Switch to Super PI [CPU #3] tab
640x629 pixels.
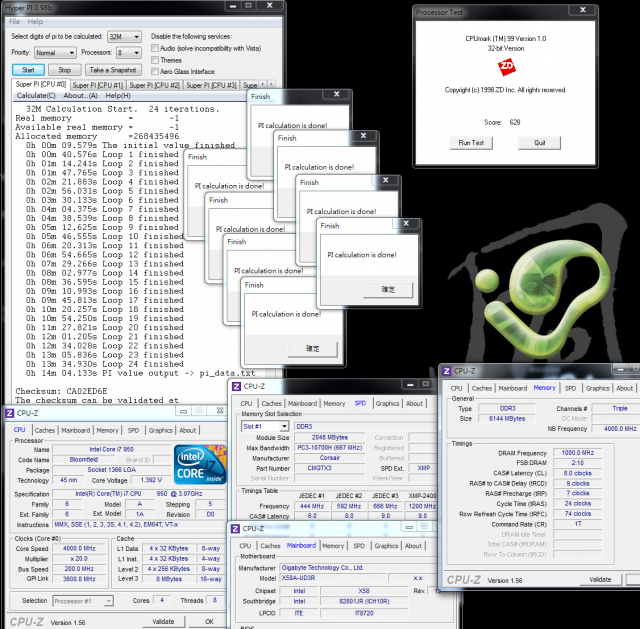click(x=211, y=85)
